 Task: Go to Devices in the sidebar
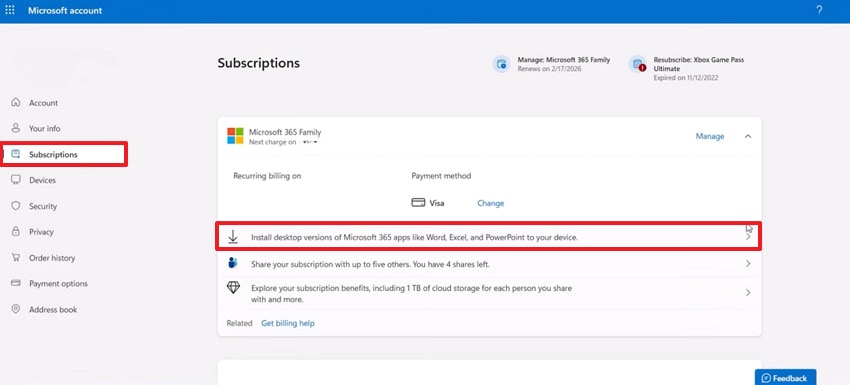coord(42,180)
